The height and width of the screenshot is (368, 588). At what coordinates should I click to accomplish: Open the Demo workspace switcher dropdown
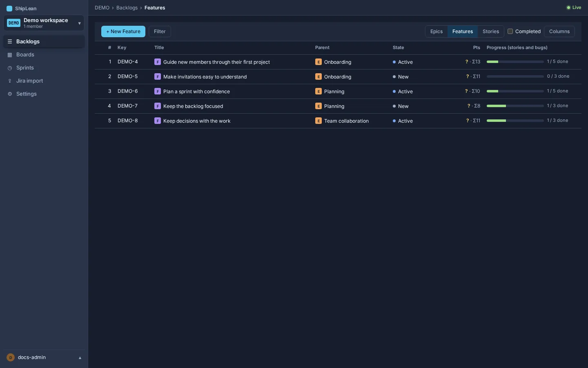pos(44,23)
